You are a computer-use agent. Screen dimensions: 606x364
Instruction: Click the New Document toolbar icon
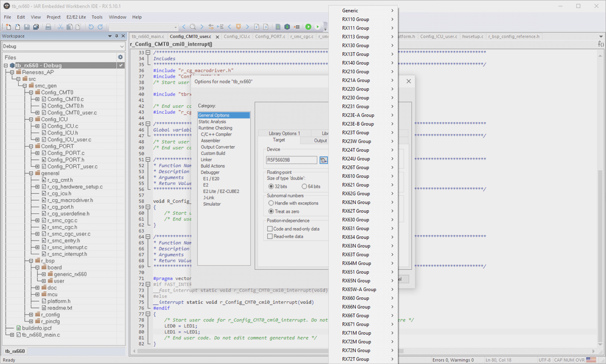(8, 27)
